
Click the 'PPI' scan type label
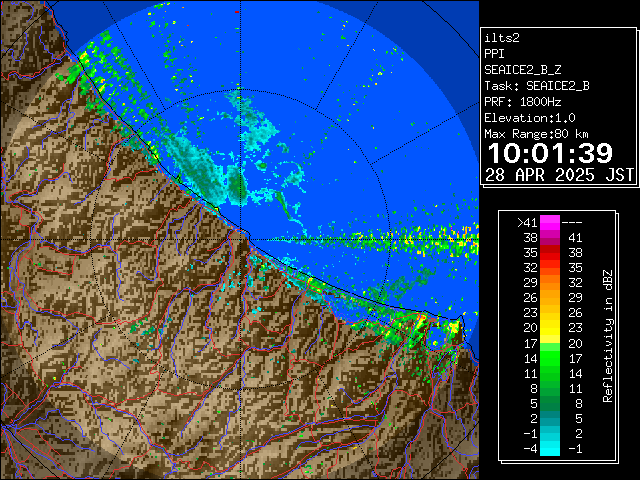(x=494, y=54)
